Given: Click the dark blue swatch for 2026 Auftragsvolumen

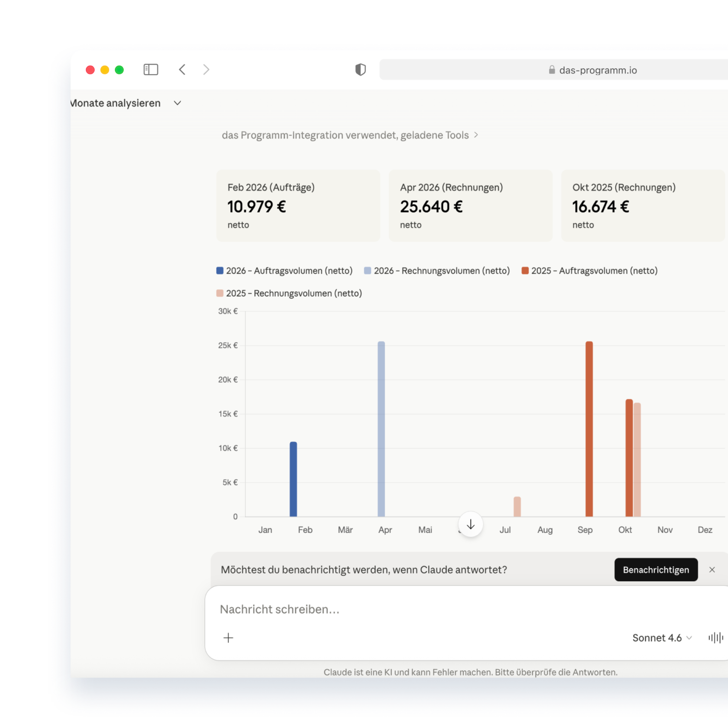Looking at the screenshot, I should point(220,271).
